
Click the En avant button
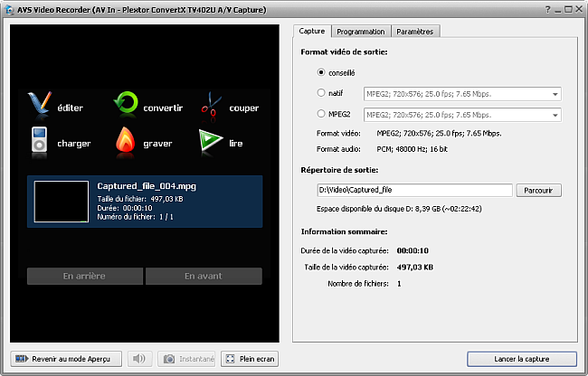point(204,276)
